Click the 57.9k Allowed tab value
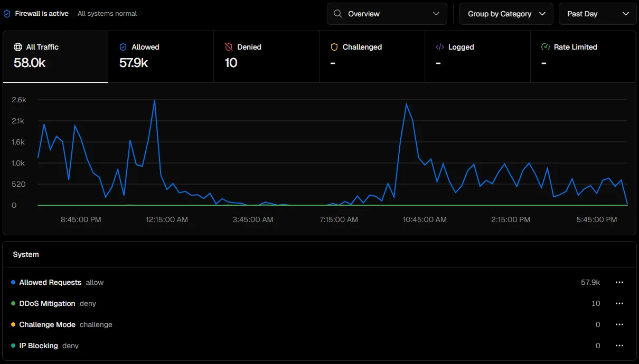Image resolution: width=639 pixels, height=364 pixels. click(x=134, y=63)
